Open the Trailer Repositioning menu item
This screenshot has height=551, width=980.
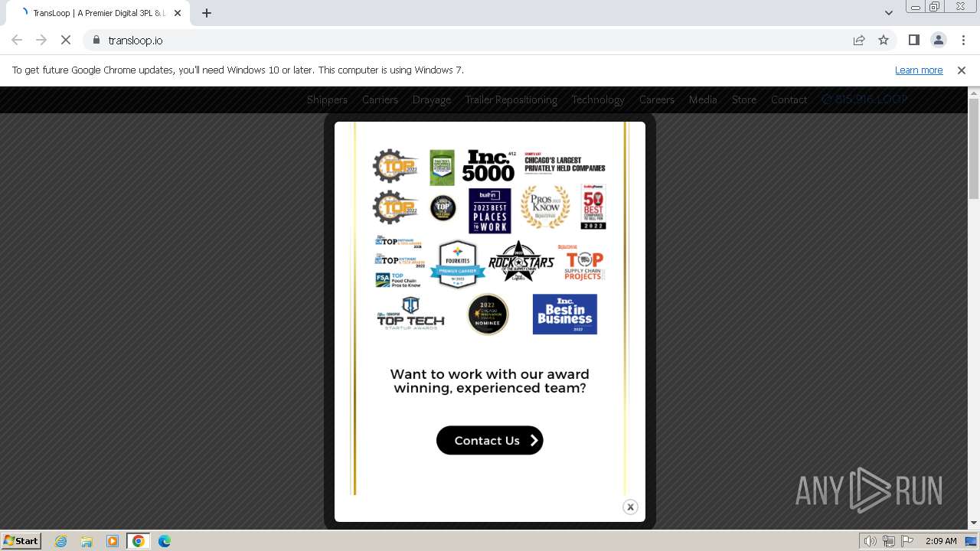(511, 99)
